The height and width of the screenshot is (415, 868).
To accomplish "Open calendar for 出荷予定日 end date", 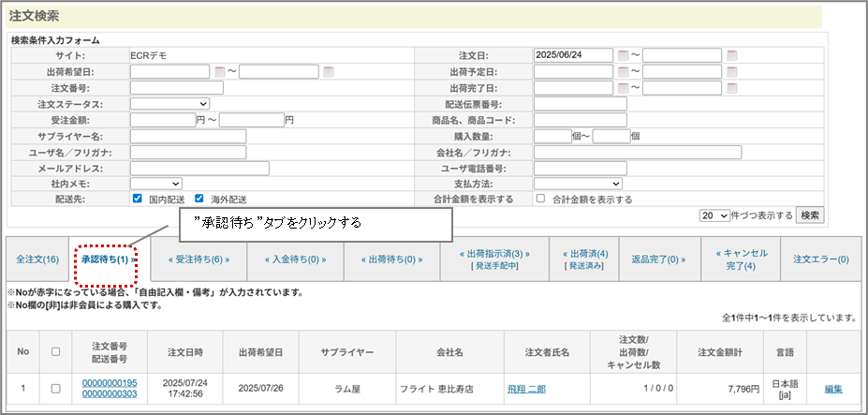I will click(732, 71).
